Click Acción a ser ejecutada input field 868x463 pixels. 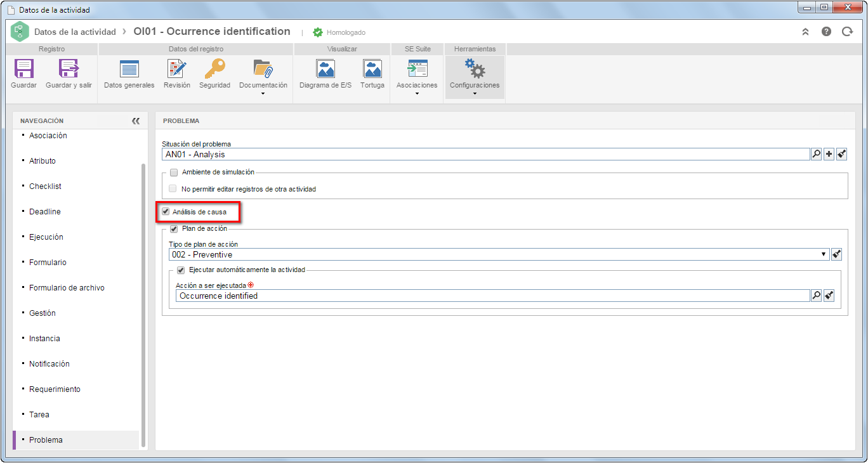pyautogui.click(x=492, y=296)
